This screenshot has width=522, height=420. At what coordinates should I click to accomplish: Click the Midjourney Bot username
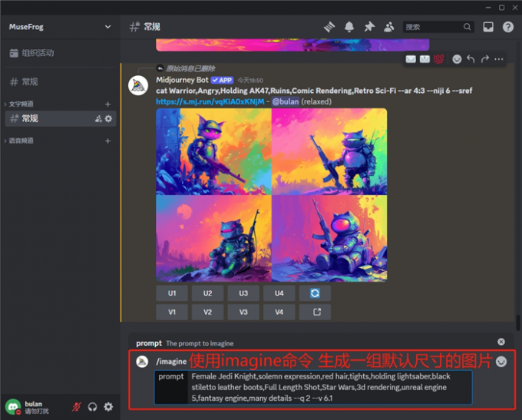pos(182,80)
